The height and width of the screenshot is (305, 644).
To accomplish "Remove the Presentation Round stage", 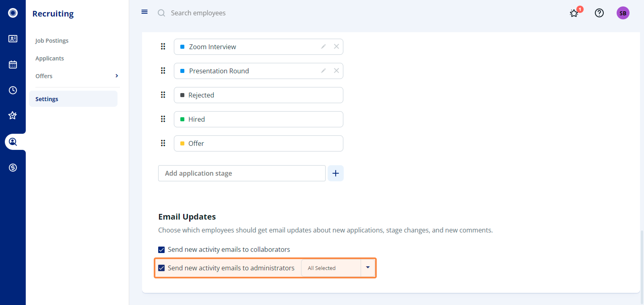I will (x=336, y=71).
